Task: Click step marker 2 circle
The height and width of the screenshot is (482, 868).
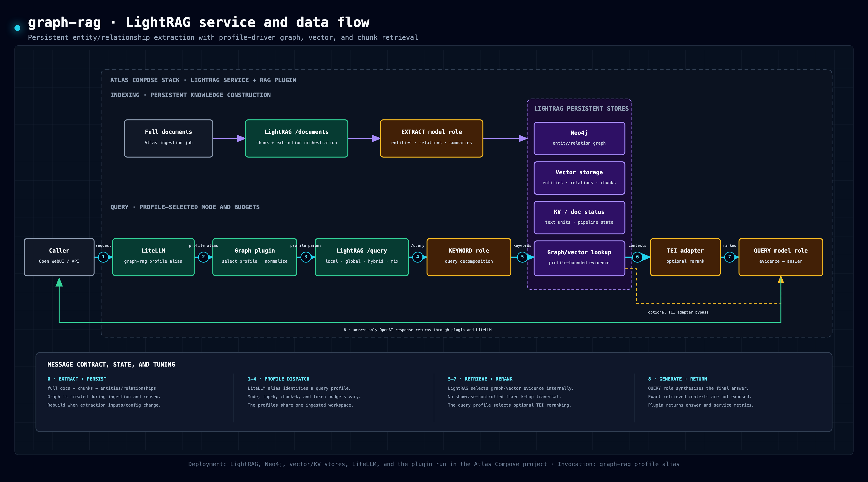Action: (203, 257)
